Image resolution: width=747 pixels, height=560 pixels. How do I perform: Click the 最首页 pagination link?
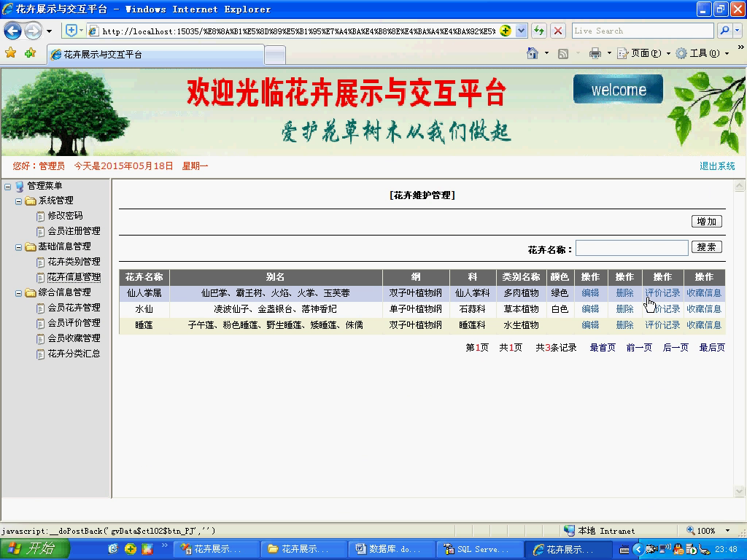(603, 348)
